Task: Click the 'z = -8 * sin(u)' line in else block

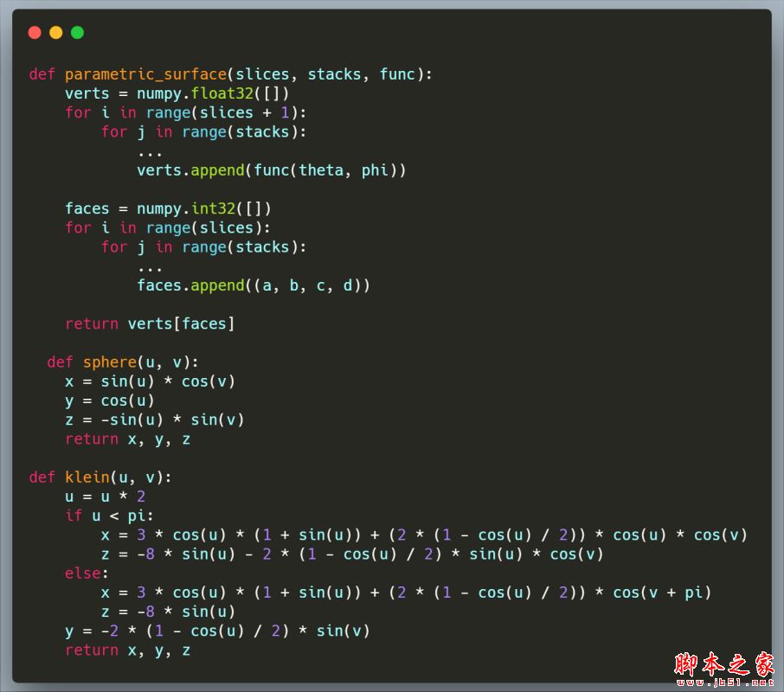Action: (x=168, y=612)
